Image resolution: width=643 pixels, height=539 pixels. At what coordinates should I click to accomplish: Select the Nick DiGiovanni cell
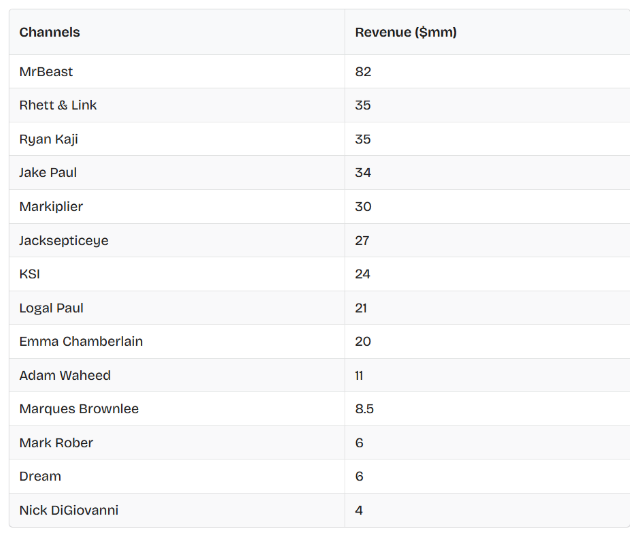click(x=69, y=510)
